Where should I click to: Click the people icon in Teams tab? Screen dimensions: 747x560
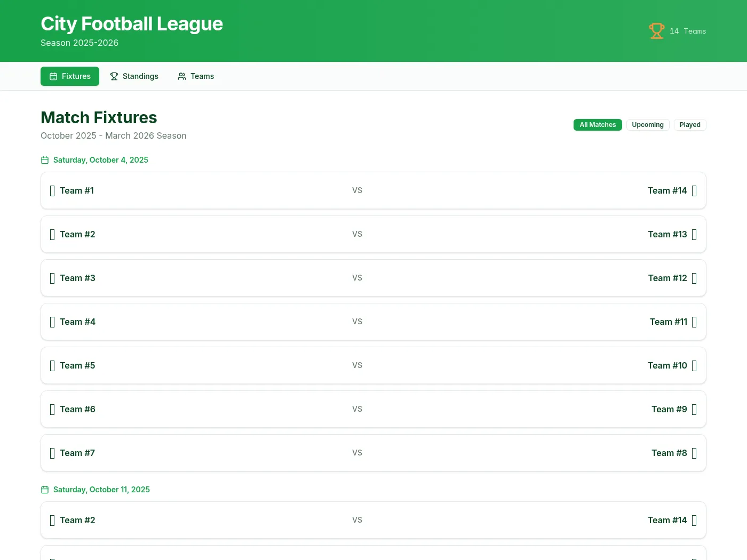click(x=182, y=76)
